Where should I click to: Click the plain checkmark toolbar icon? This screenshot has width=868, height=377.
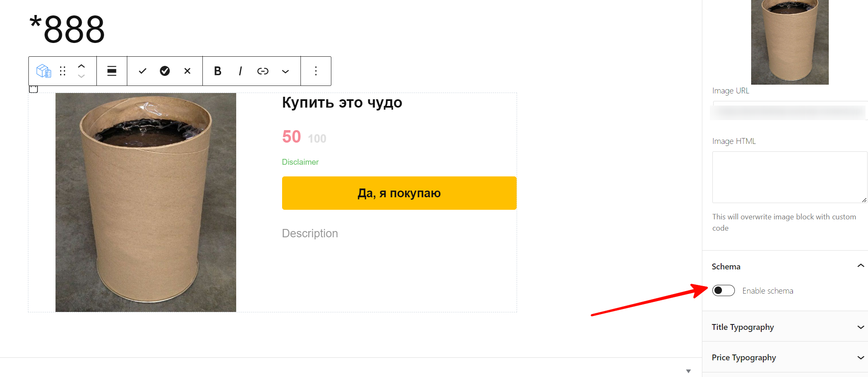pyautogui.click(x=142, y=71)
